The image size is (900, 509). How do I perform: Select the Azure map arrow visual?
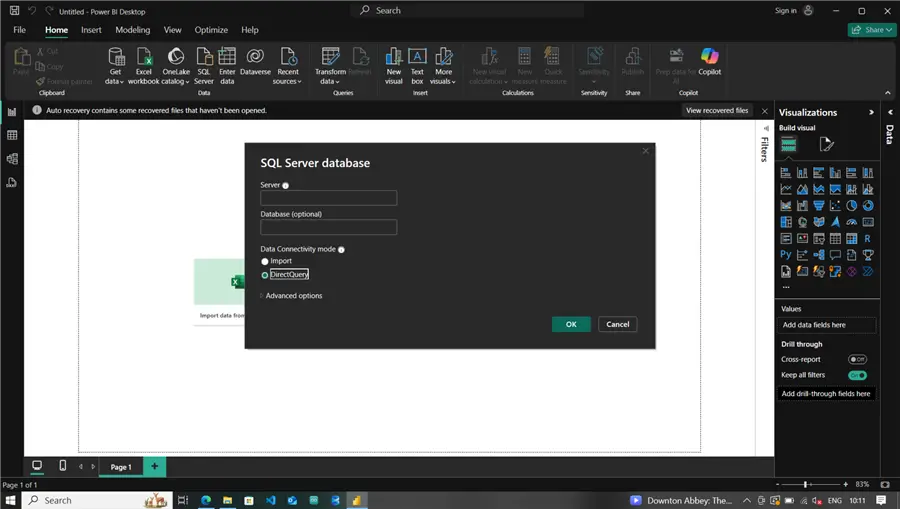coord(835,222)
